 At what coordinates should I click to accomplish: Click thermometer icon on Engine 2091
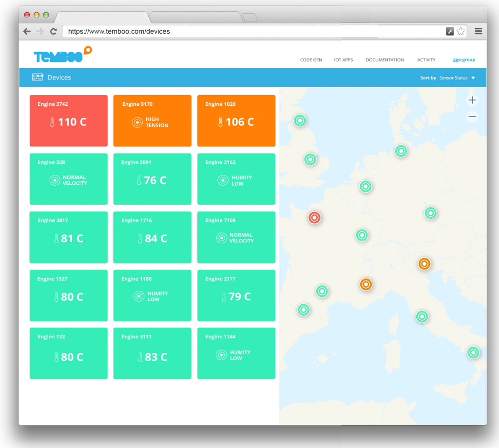[139, 180]
